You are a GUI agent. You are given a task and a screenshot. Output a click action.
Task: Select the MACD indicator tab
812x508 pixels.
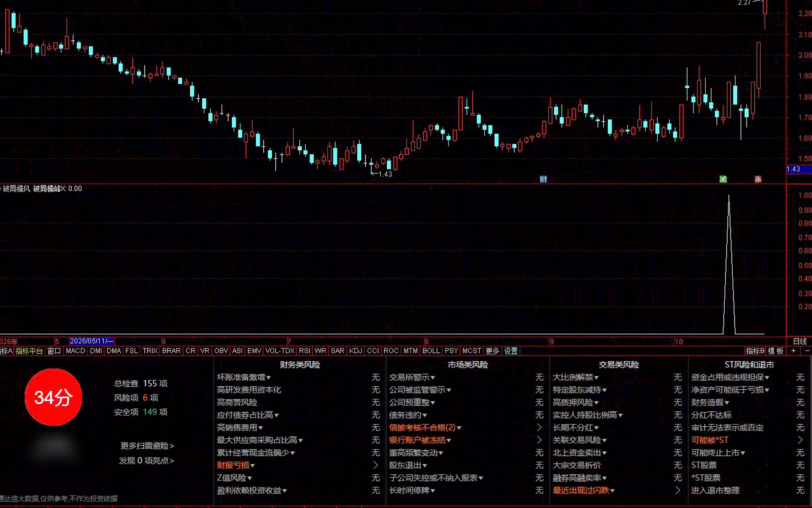click(x=75, y=351)
